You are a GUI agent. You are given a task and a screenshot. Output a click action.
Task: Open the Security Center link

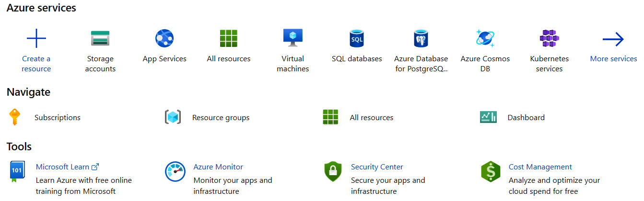(377, 167)
